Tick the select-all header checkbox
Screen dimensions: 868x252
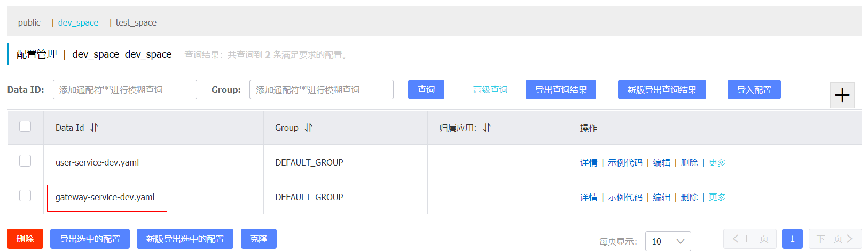tap(25, 126)
